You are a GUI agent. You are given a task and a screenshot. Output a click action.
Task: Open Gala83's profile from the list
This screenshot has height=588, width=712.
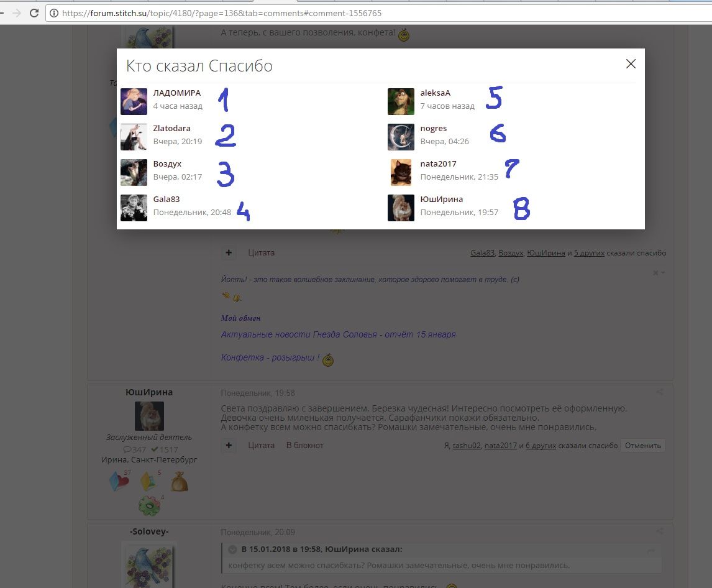point(166,200)
